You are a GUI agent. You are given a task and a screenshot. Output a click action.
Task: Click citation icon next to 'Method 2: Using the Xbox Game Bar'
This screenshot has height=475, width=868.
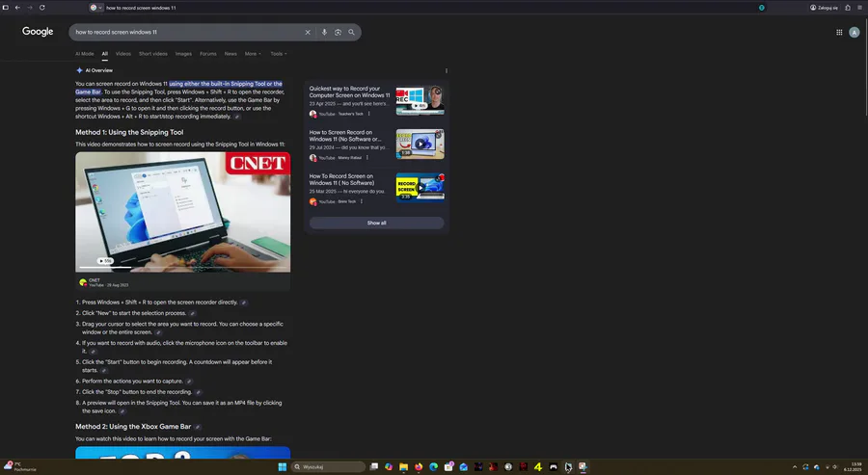tap(198, 427)
